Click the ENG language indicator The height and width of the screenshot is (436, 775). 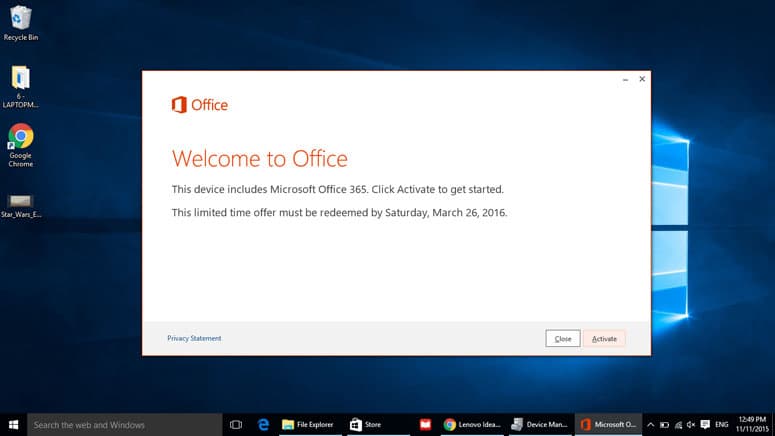[x=722, y=425]
